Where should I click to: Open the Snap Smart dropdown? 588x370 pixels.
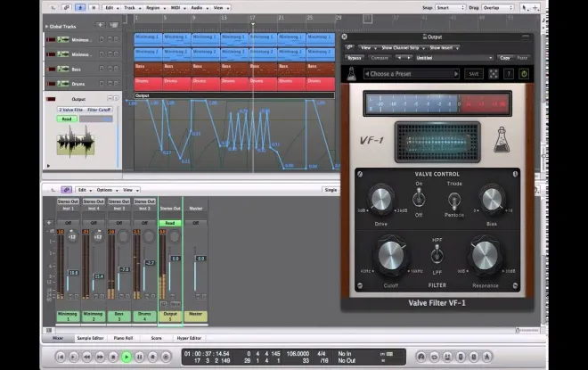450,7
